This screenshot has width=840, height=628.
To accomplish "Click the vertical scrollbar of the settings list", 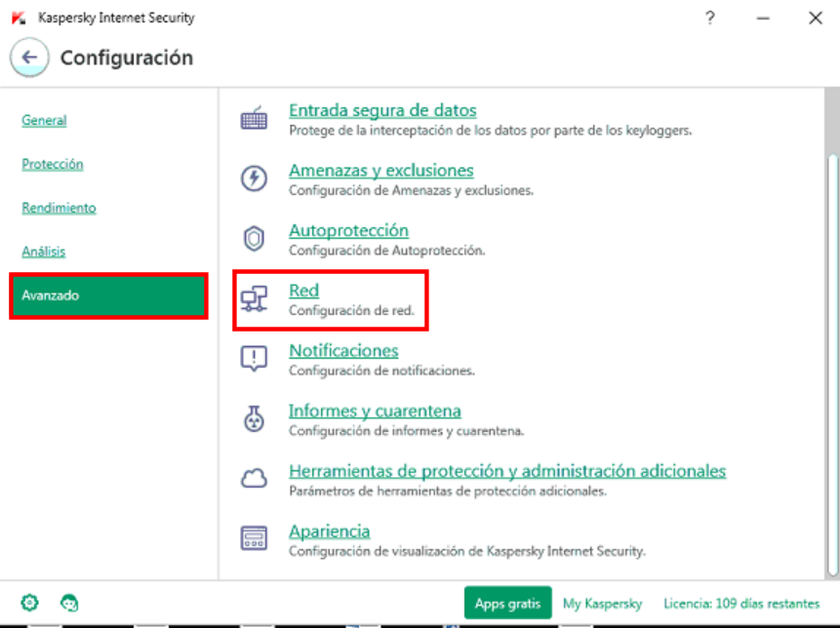I will pos(832,365).
